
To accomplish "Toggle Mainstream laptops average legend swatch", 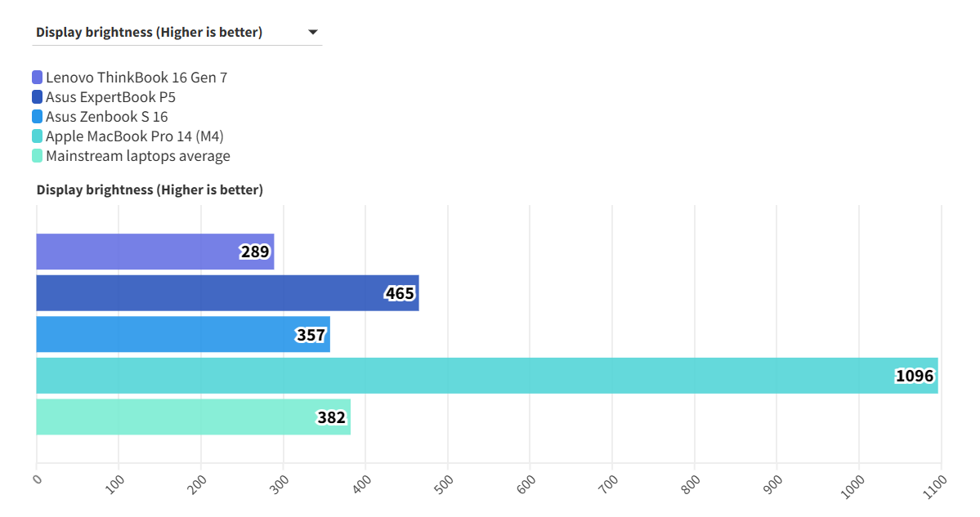I will (37, 156).
